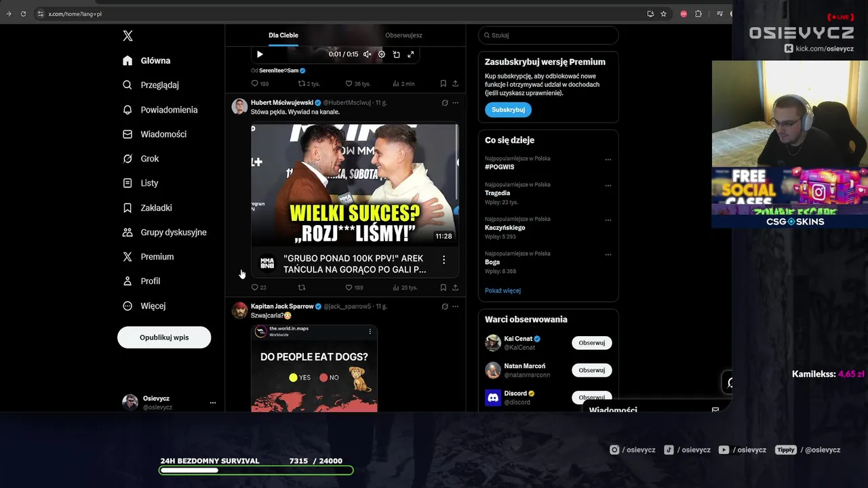
Task: Open Kapitan Jack Sparrow profile name
Action: point(282,306)
